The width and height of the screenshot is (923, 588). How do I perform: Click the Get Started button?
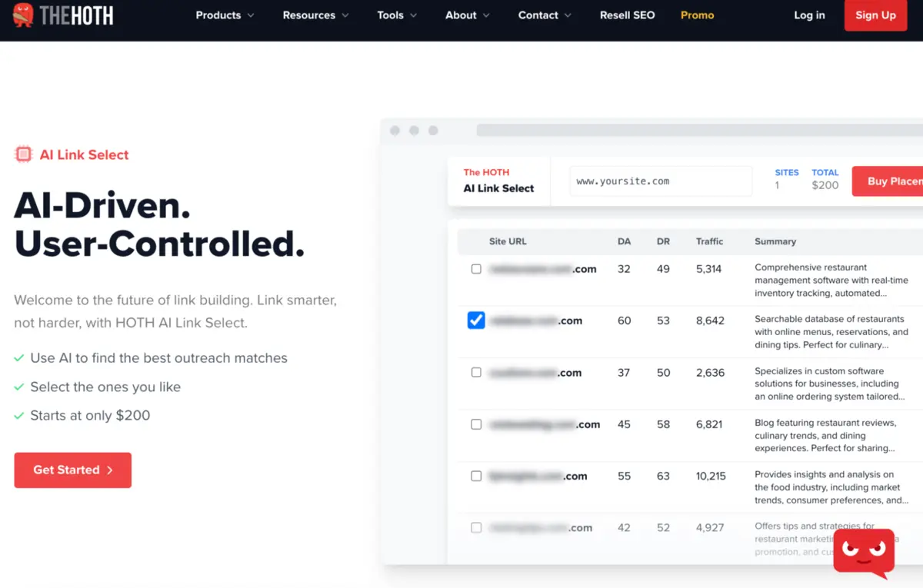pos(72,470)
